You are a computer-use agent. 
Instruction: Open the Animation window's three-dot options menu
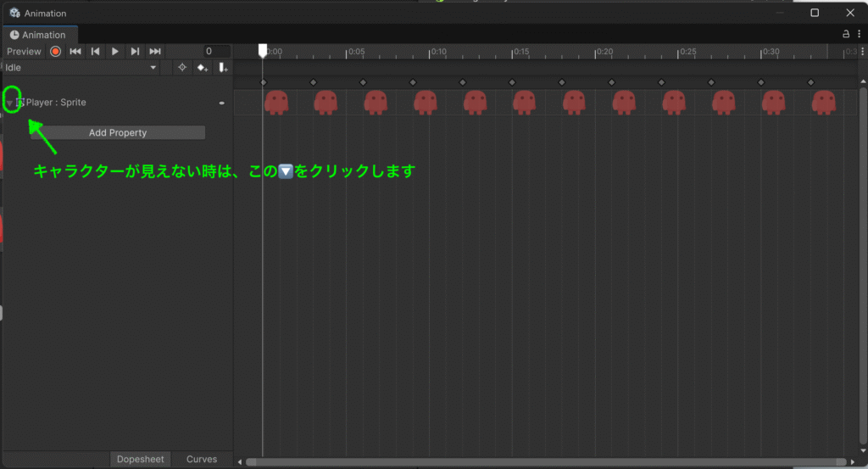858,35
